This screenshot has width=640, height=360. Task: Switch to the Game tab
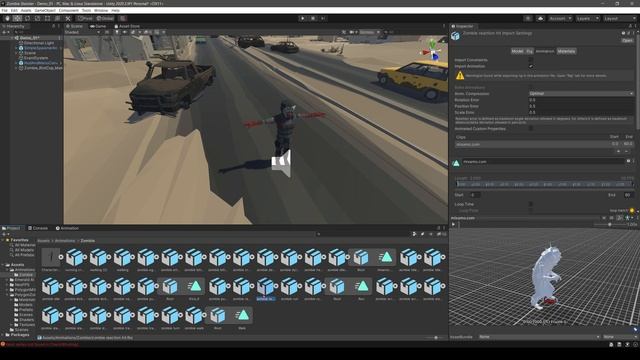click(x=98, y=26)
